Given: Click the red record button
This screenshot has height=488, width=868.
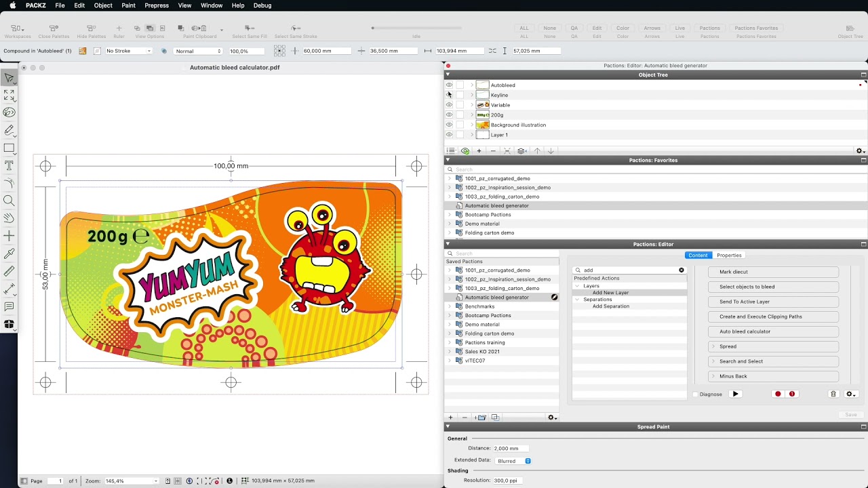Looking at the screenshot, I should [x=778, y=394].
